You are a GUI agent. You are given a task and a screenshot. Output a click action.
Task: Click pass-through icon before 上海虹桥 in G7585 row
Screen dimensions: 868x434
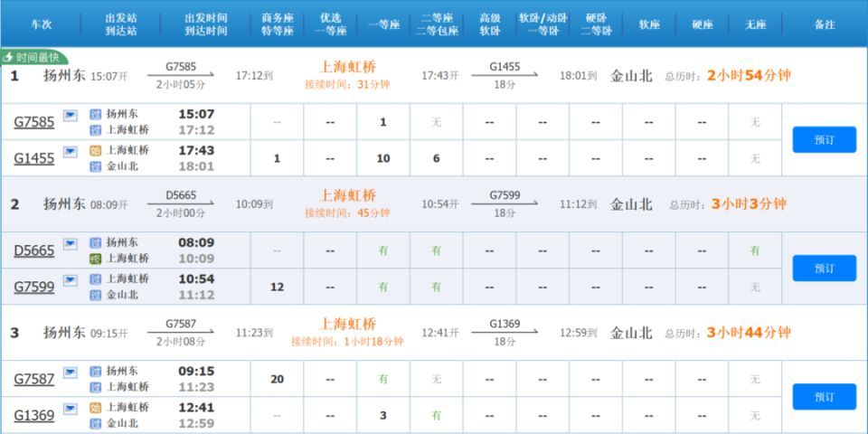tap(96, 130)
